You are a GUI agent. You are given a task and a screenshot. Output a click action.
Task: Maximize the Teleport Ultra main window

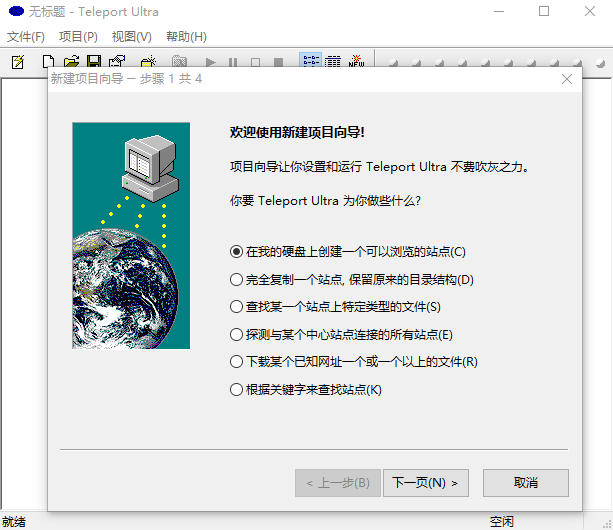click(544, 11)
